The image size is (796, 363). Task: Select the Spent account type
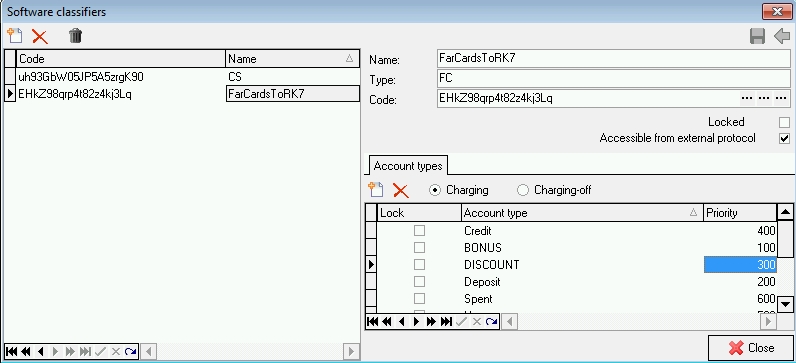coord(478,299)
